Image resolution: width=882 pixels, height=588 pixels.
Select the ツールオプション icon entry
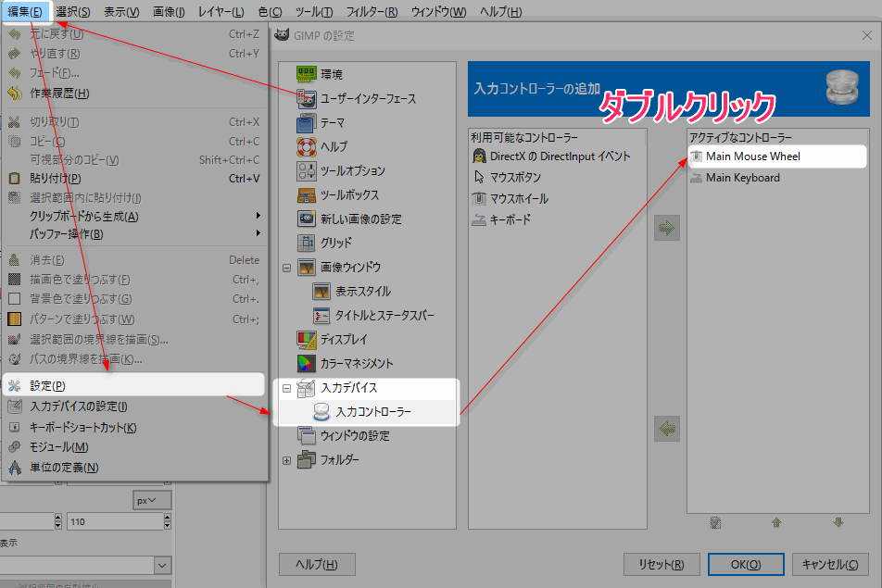pos(307,171)
